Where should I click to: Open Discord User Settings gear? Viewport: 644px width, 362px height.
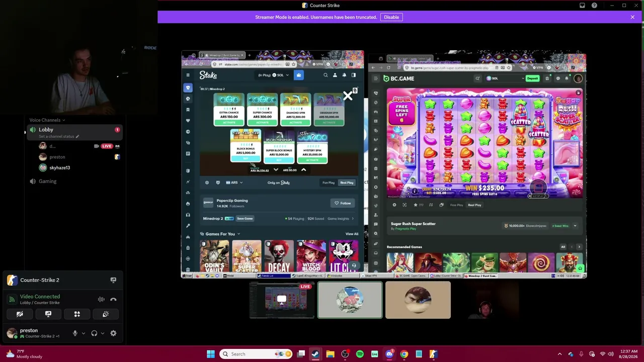click(113, 333)
